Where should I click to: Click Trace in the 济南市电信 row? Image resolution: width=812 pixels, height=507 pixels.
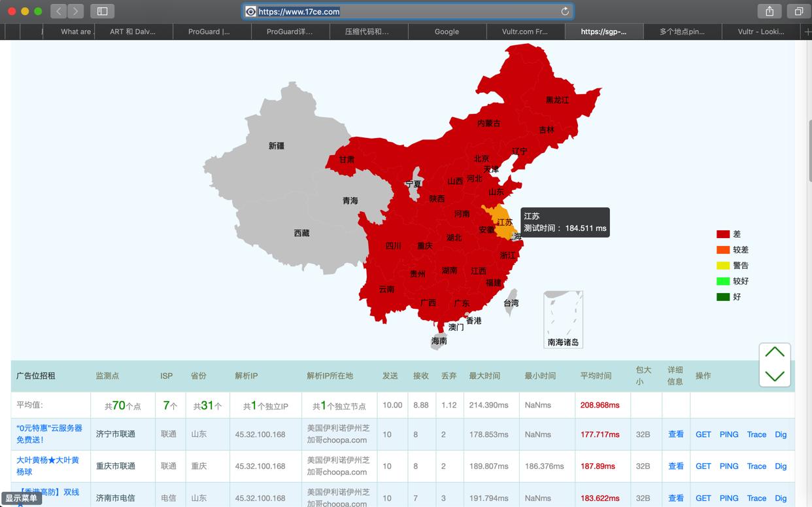click(756, 498)
